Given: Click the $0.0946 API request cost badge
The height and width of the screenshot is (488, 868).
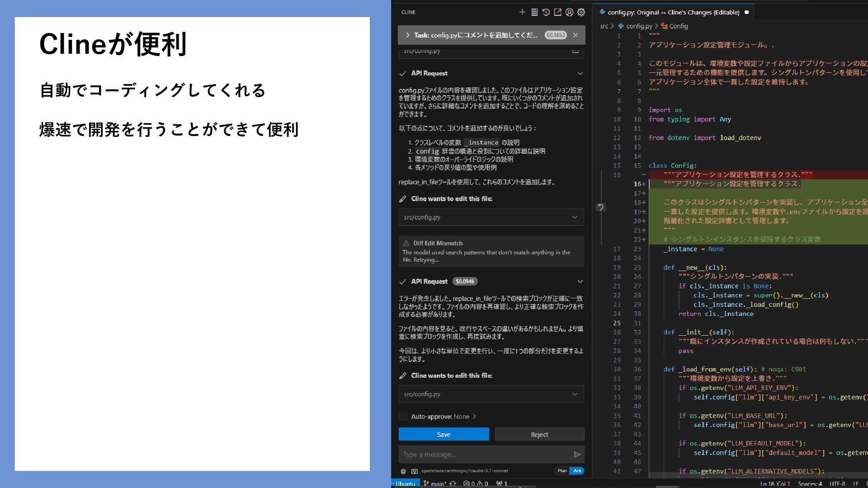Looking at the screenshot, I should pos(465,281).
